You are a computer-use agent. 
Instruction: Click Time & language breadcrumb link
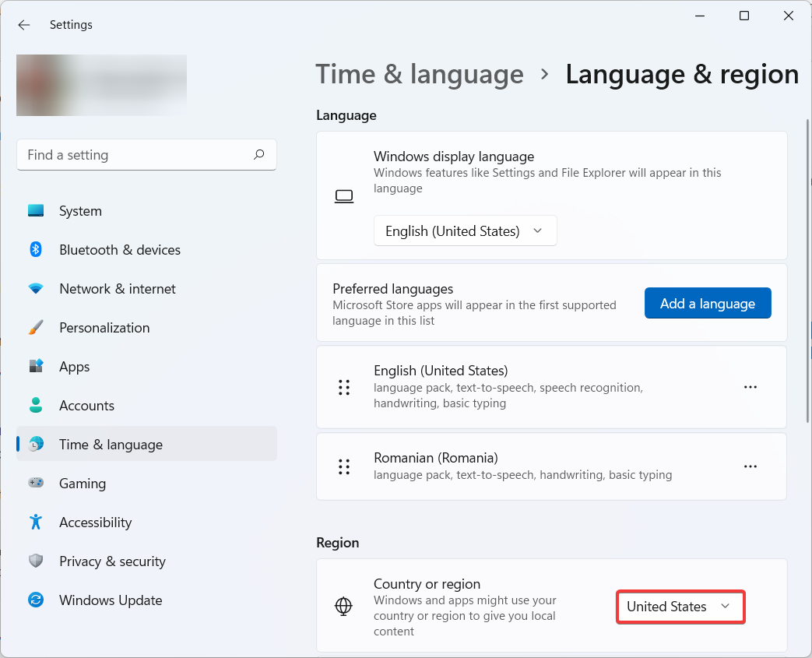[x=419, y=75]
